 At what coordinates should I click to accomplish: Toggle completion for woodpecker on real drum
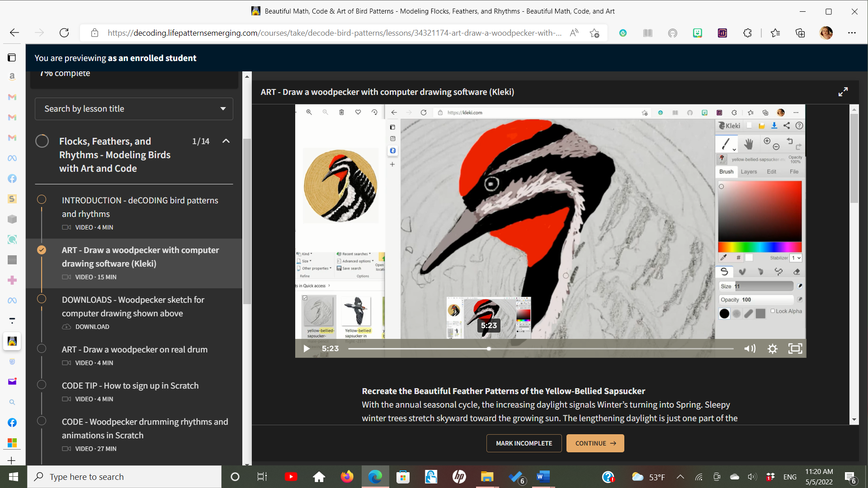tap(42, 348)
